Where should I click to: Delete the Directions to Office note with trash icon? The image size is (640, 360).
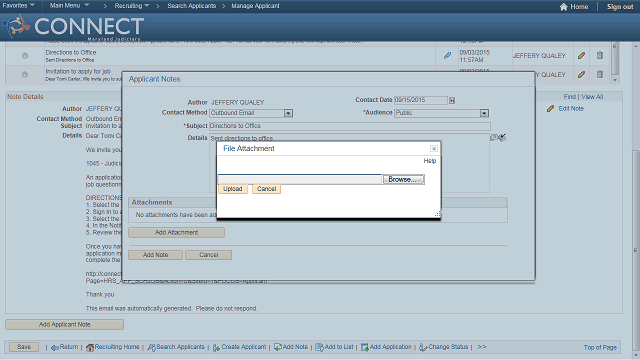[600, 55]
